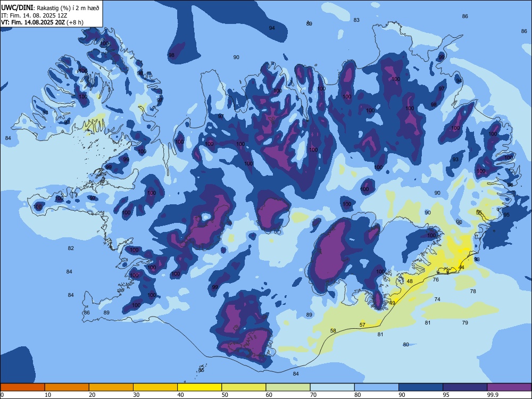Click the humidity value '55' in the east
This screenshot has width=532, height=399.
pos(479,212)
